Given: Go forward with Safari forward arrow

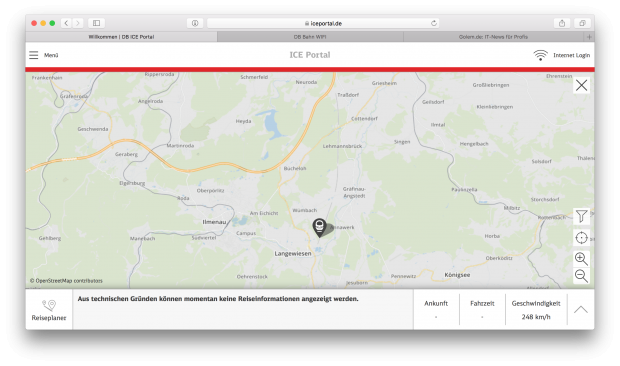Looking at the screenshot, I should pos(78,23).
